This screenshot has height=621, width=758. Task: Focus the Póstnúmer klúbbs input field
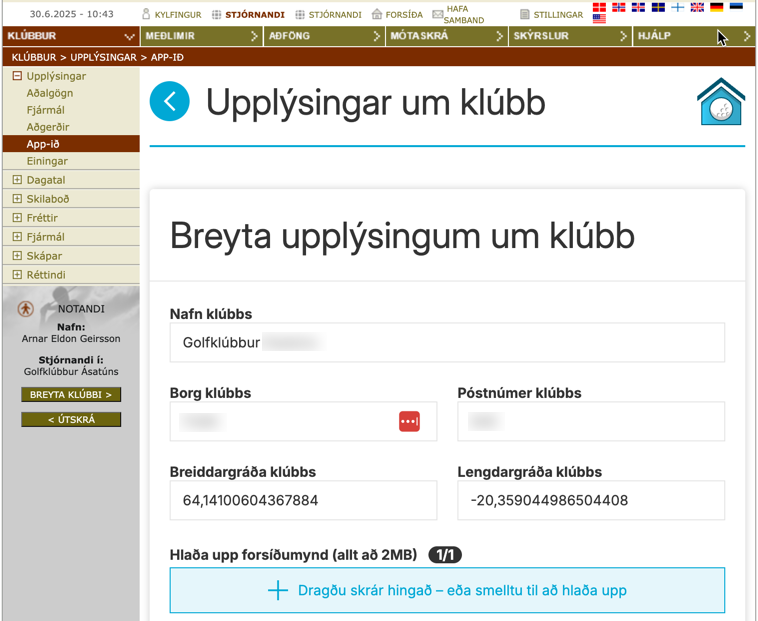coord(591,421)
